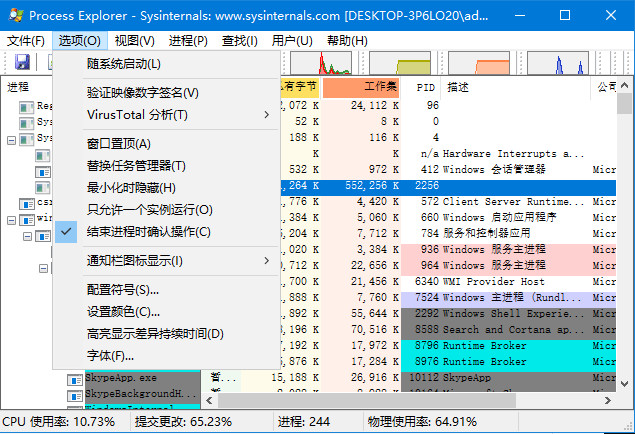Select the Search and Cortana ap... row
Screen dimensions: 635x434
(448, 330)
